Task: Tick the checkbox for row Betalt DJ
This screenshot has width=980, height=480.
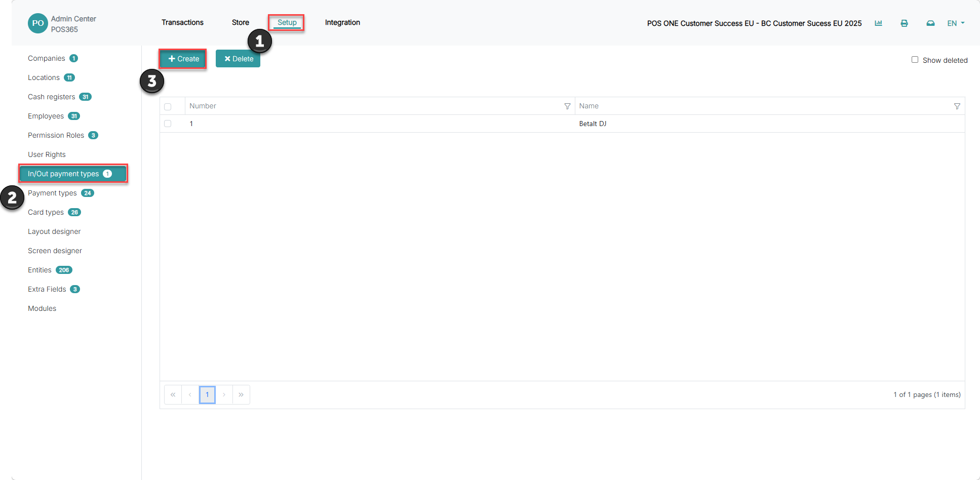Action: tap(168, 124)
